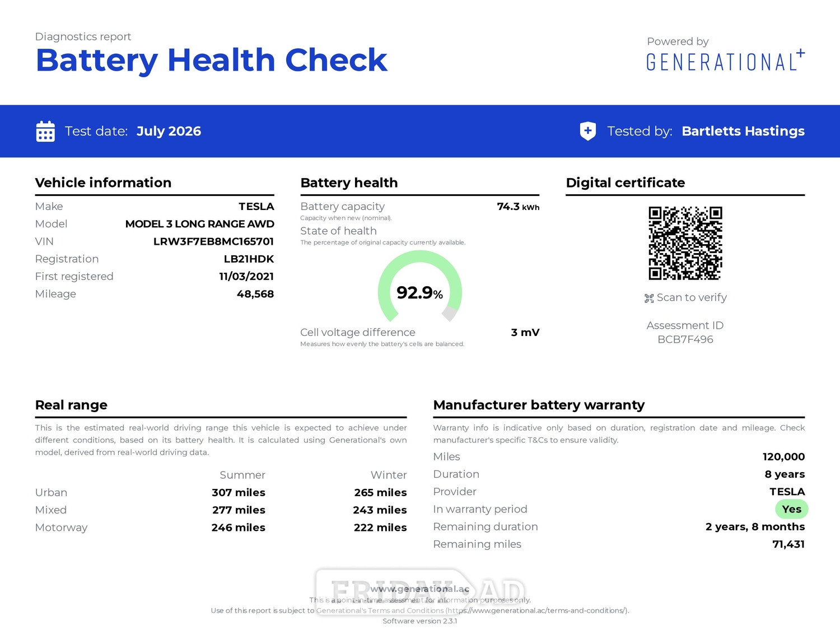The width and height of the screenshot is (840, 630).
Task: Select the Urban summer range "307 miles"
Action: pos(239,493)
